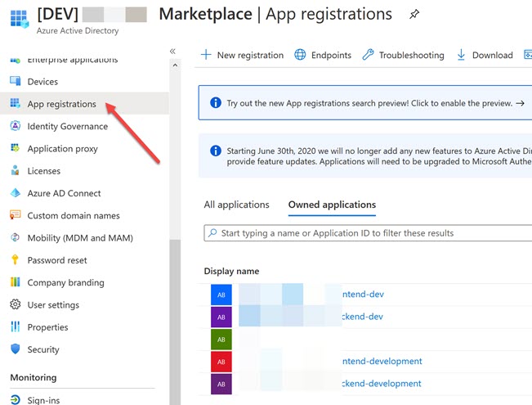Open Properties page
This screenshot has width=532, height=405.
coord(47,327)
